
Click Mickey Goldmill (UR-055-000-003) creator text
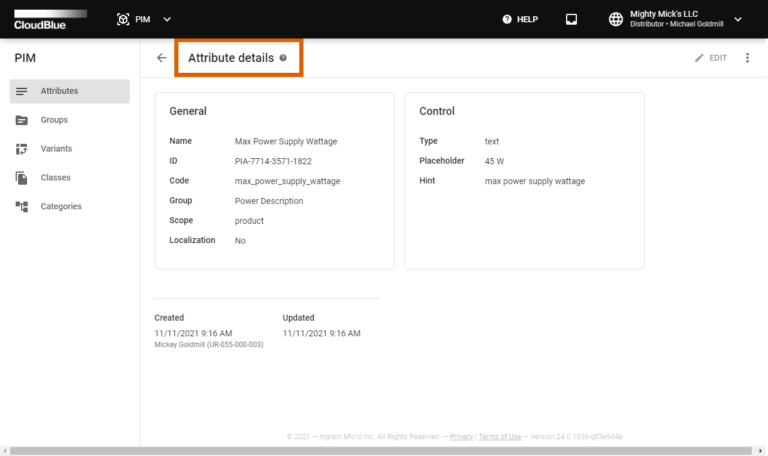[x=209, y=344]
